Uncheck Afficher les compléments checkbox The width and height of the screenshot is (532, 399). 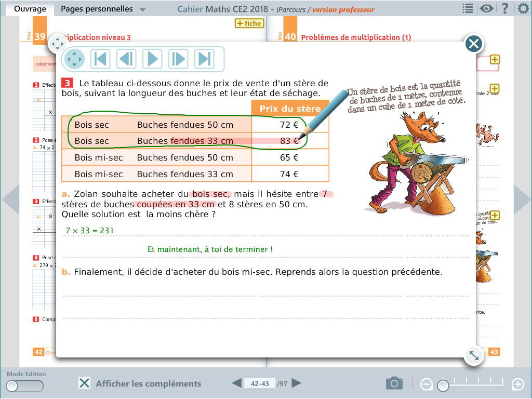(84, 383)
